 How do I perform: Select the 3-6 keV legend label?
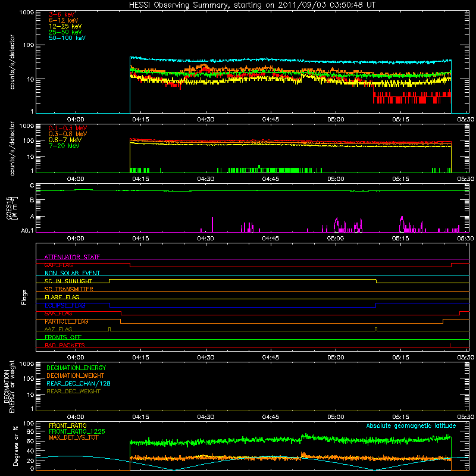coord(62,14)
